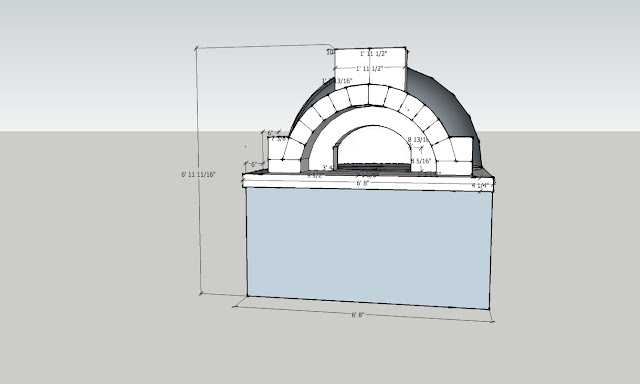Click the 4 1/4" slab thickness dimension
This screenshot has width=640, height=384.
click(480, 186)
